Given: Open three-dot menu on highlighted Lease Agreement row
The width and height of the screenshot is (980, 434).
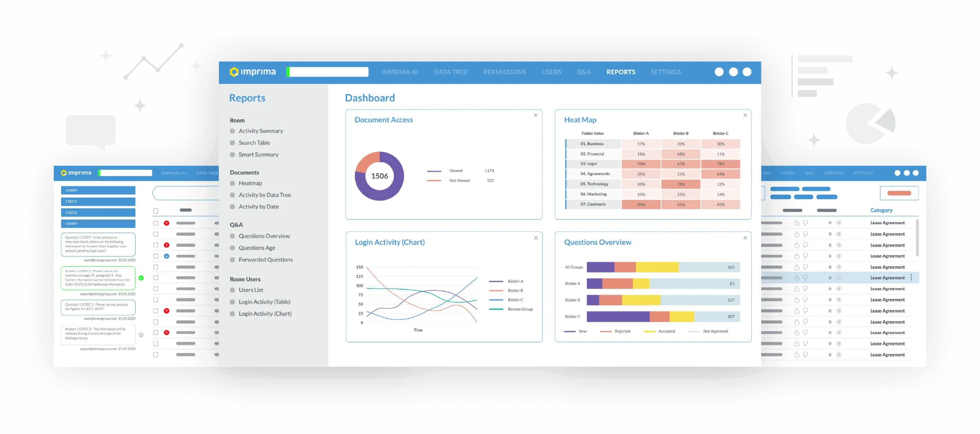Looking at the screenshot, I should tap(911, 278).
